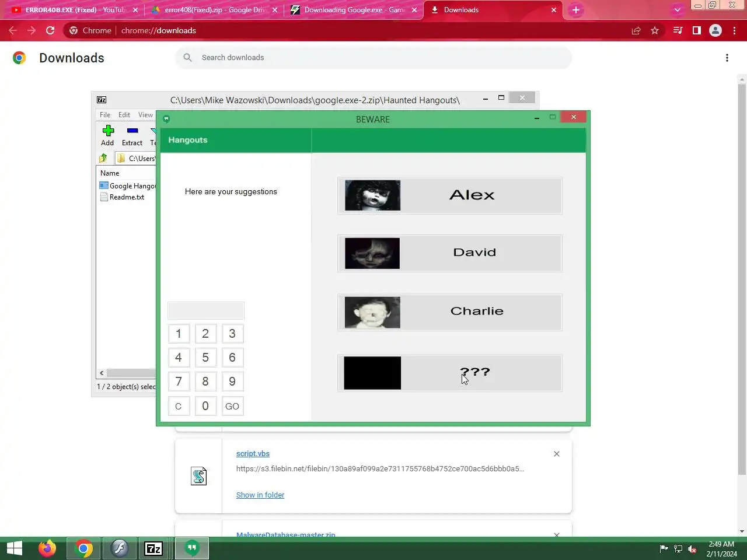Click keypad digit 0
Screen dimensions: 747x560
[205, 406]
